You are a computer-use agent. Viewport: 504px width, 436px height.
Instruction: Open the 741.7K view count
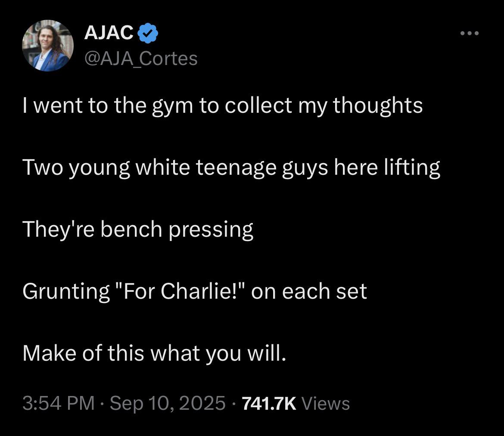269,403
